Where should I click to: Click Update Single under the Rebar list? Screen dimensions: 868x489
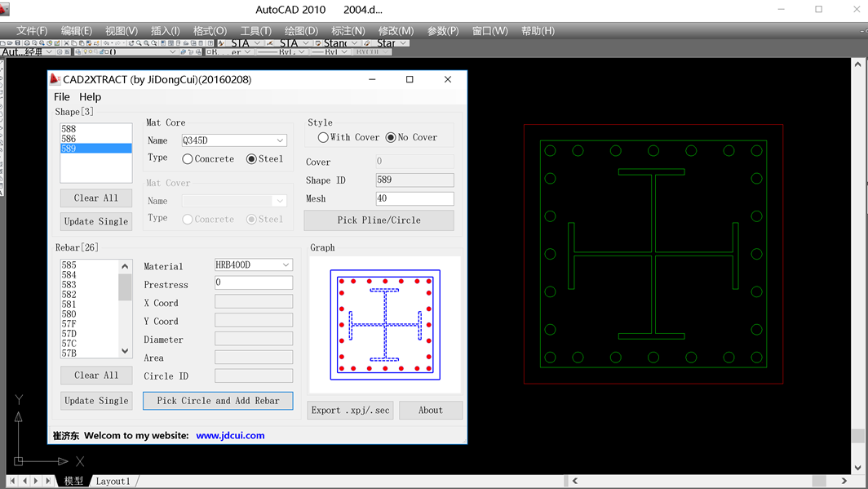coord(96,400)
